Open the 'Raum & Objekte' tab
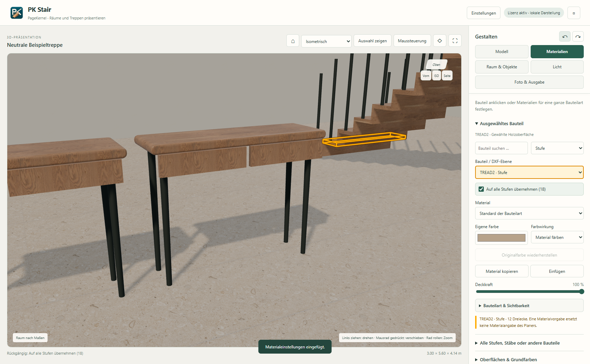The width and height of the screenshot is (590, 364). (501, 67)
